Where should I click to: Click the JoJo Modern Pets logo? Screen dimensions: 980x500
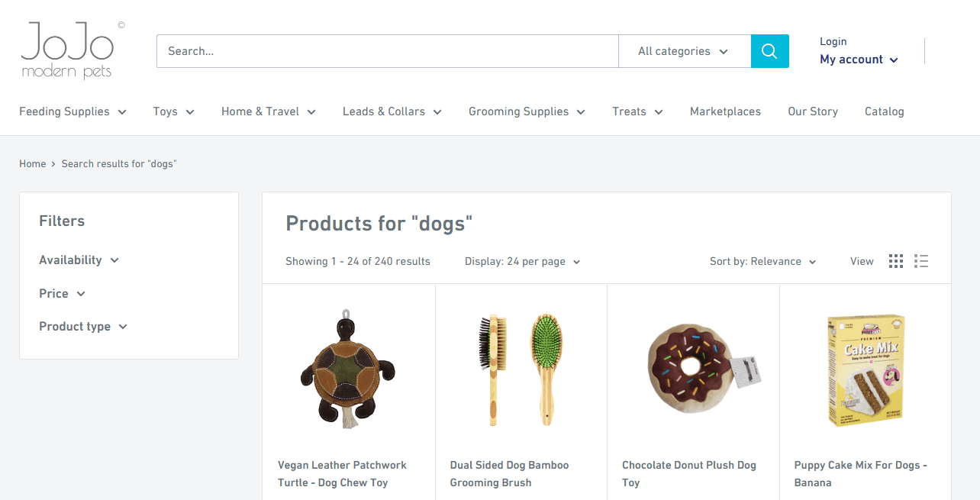tap(70, 49)
